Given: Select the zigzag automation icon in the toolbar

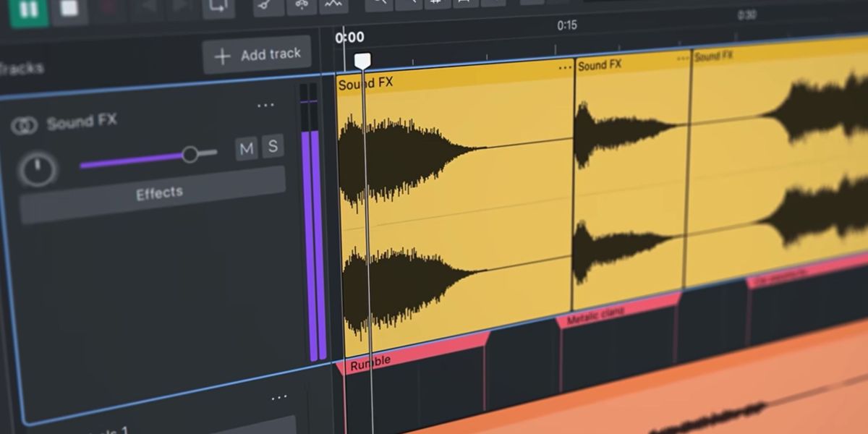Looking at the screenshot, I should pos(332,5).
